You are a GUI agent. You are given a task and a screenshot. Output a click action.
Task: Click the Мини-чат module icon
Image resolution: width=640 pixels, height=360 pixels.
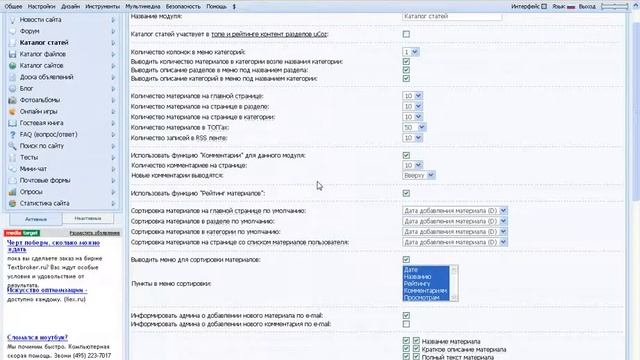[x=13, y=169]
